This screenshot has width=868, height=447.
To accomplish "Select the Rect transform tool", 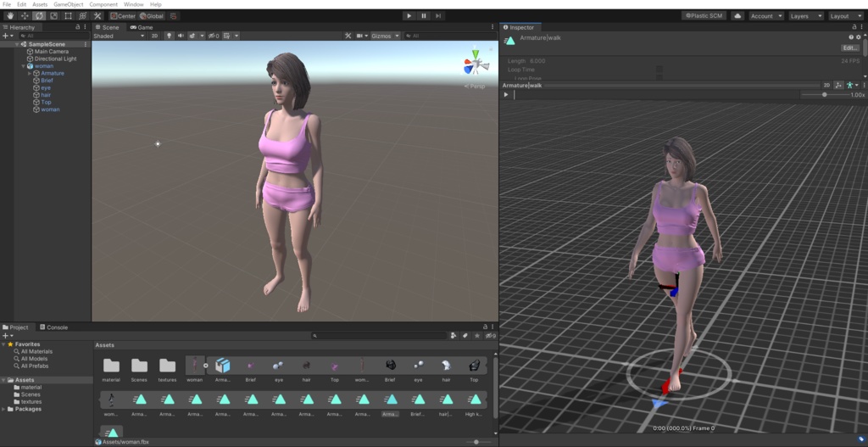I will [x=68, y=16].
